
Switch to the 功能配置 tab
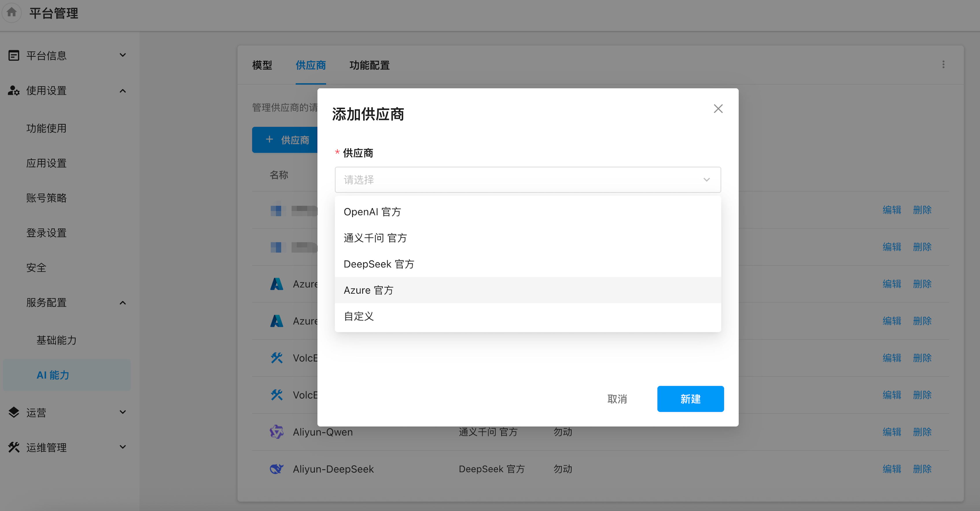coord(369,65)
